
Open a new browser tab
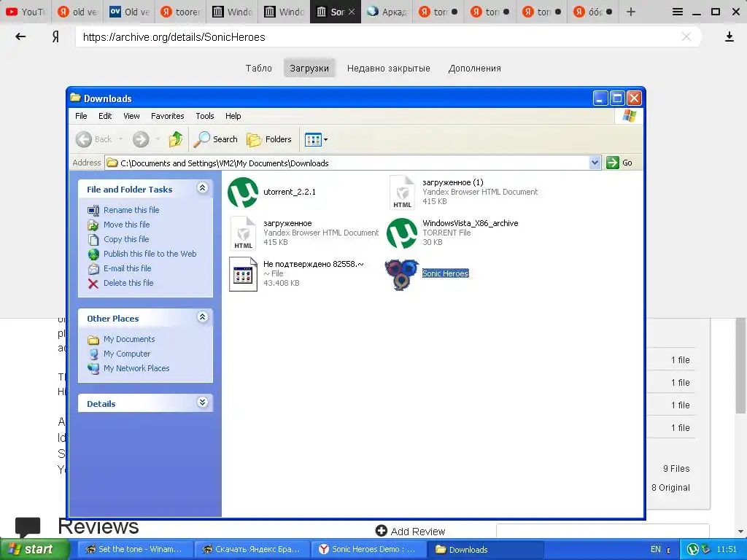[x=631, y=12]
